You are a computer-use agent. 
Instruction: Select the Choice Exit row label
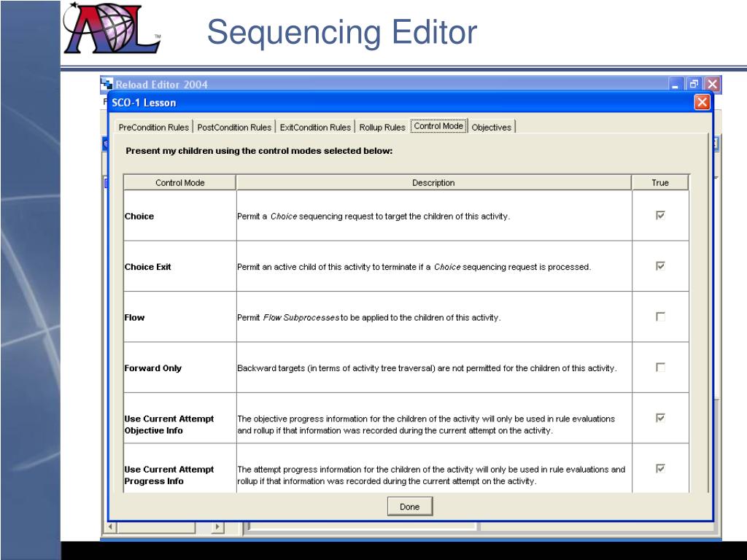(x=147, y=267)
